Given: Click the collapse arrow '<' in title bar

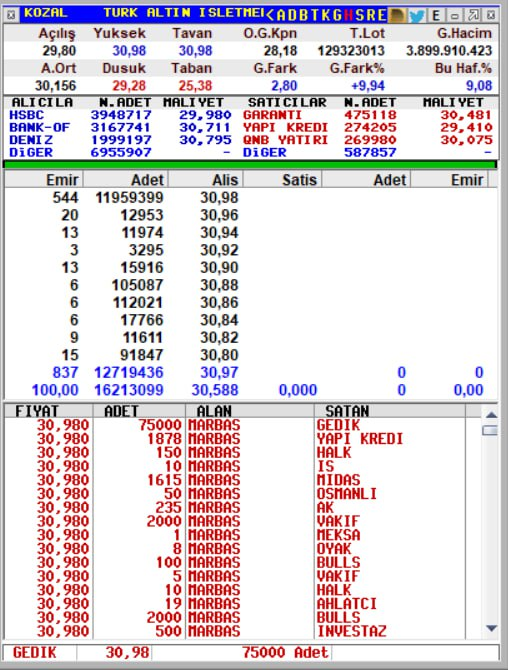Looking at the screenshot, I should [x=270, y=16].
